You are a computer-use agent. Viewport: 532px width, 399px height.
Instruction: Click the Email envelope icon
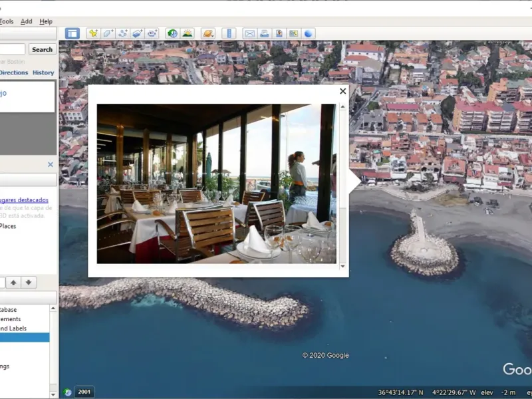point(249,33)
